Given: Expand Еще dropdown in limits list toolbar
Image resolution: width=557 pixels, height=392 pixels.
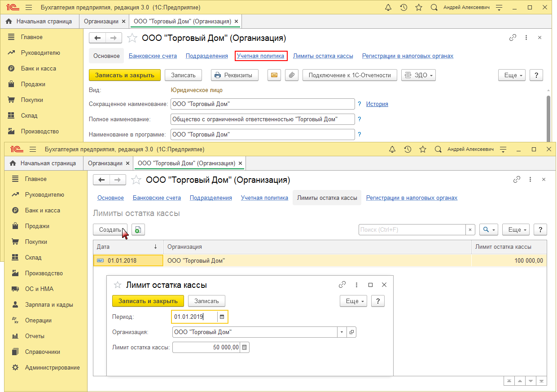Looking at the screenshot, I should pos(516,229).
